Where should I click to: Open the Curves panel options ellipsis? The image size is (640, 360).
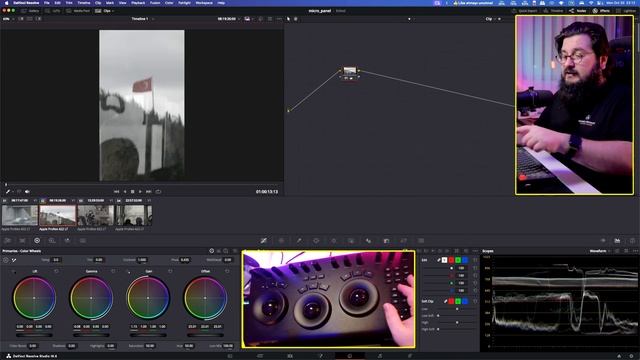475,251
